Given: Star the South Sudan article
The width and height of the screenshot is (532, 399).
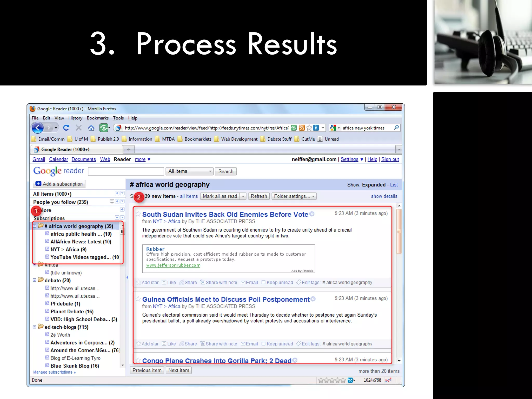Looking at the screenshot, I should pyautogui.click(x=138, y=214).
